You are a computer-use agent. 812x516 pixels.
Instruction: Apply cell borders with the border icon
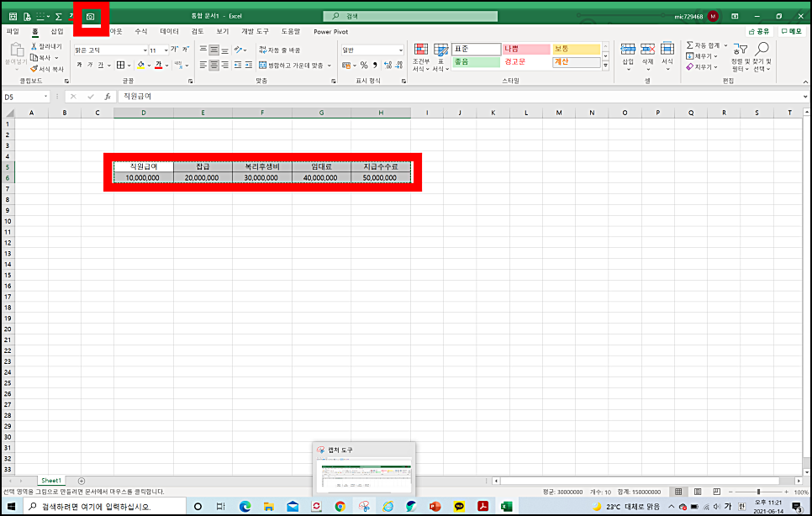[x=121, y=66]
